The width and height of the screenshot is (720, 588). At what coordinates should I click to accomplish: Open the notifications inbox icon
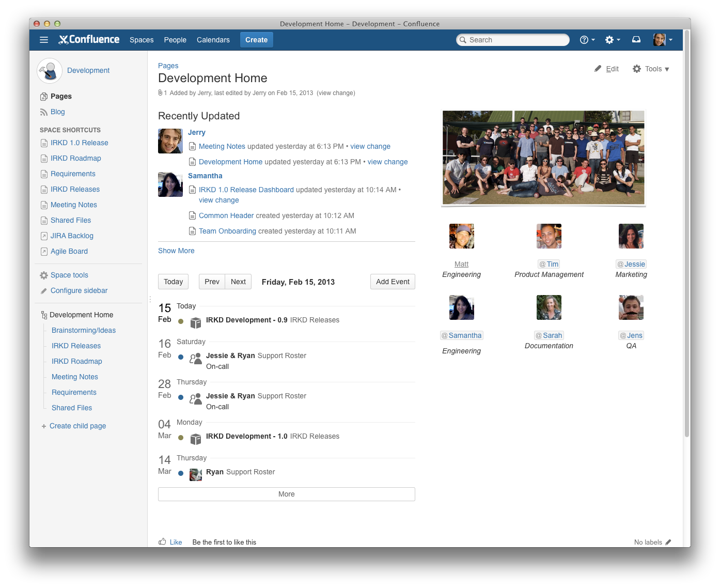[636, 39]
